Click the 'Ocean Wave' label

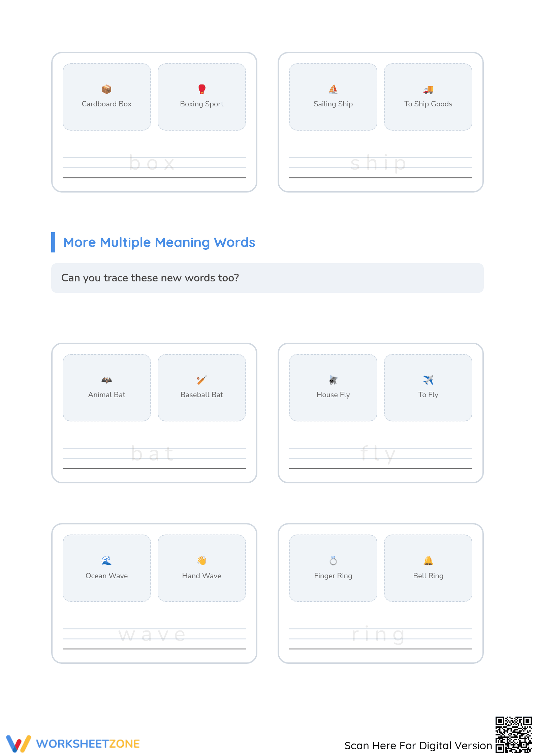click(x=106, y=576)
